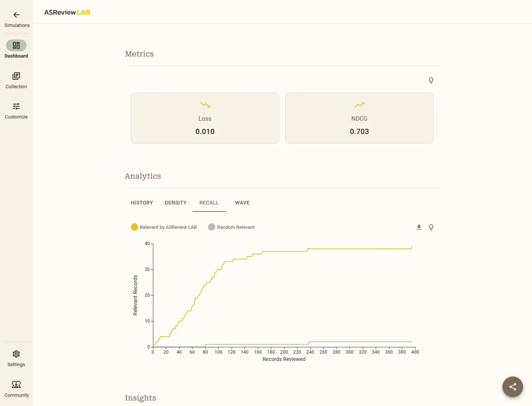
Task: Click y-axis tick label 40
Action: 147,244
